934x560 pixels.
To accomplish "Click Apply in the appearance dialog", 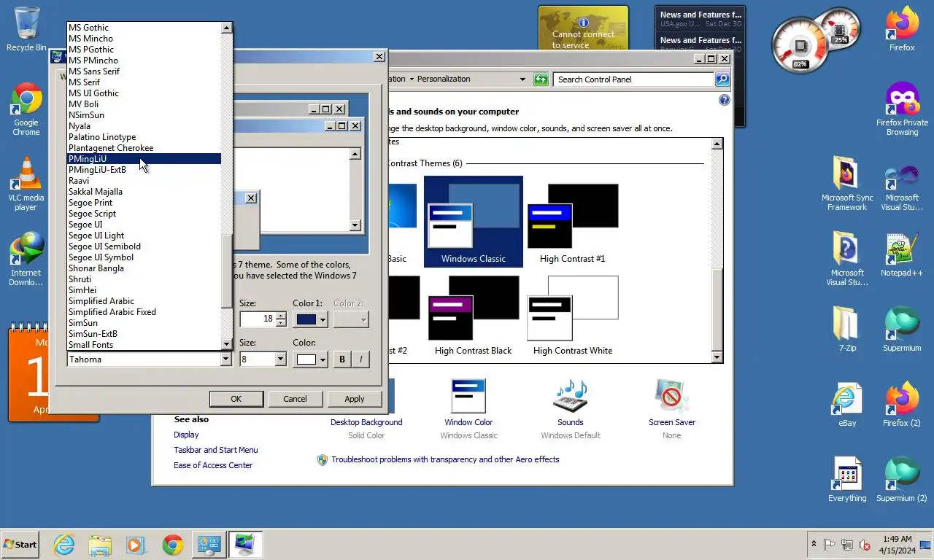I will tap(355, 399).
